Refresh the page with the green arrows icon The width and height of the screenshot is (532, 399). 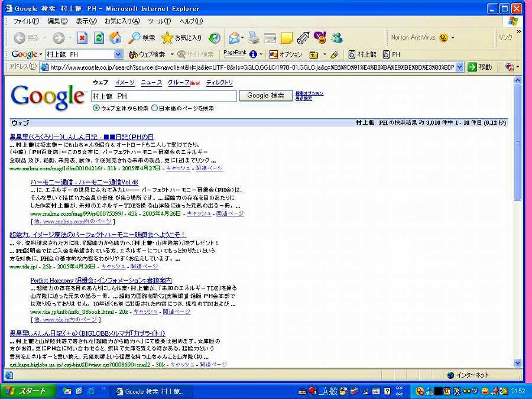99,38
